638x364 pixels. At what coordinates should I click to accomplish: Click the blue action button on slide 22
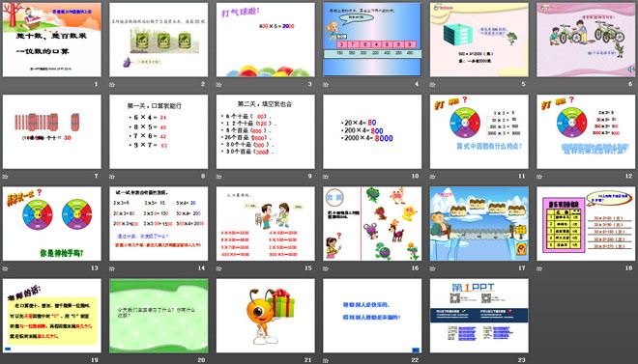[416, 350]
